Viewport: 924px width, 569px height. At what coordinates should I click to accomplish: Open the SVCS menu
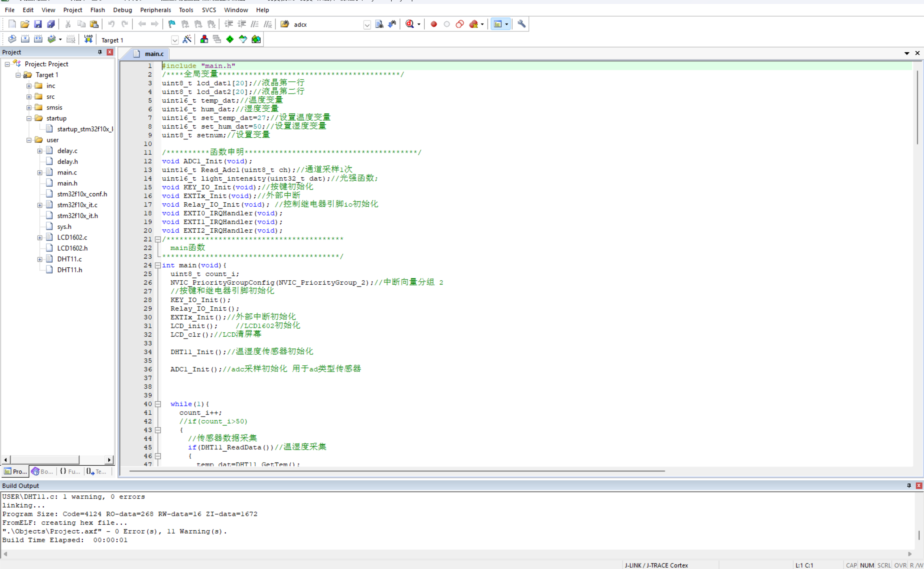click(x=209, y=10)
